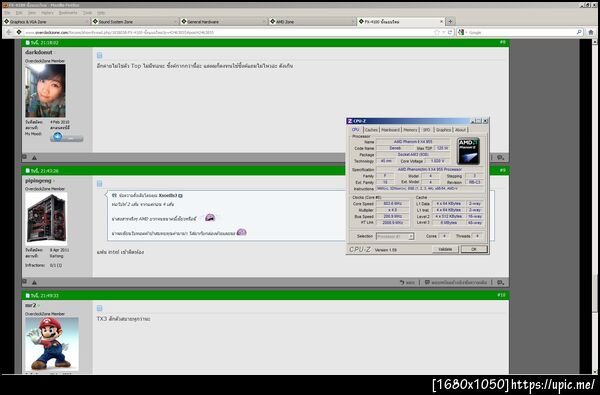Click the 21:43:26 post timestamp header
The width and height of the screenshot is (600, 395).
click(x=42, y=171)
